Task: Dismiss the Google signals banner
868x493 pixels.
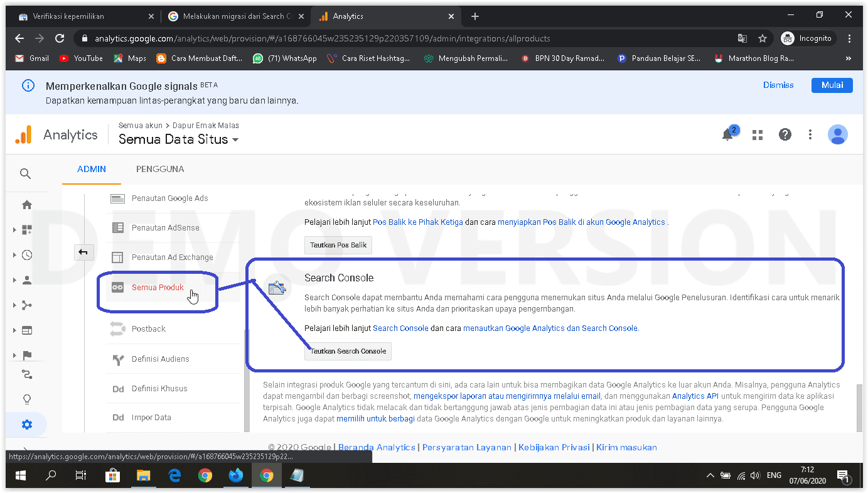Action: [778, 85]
